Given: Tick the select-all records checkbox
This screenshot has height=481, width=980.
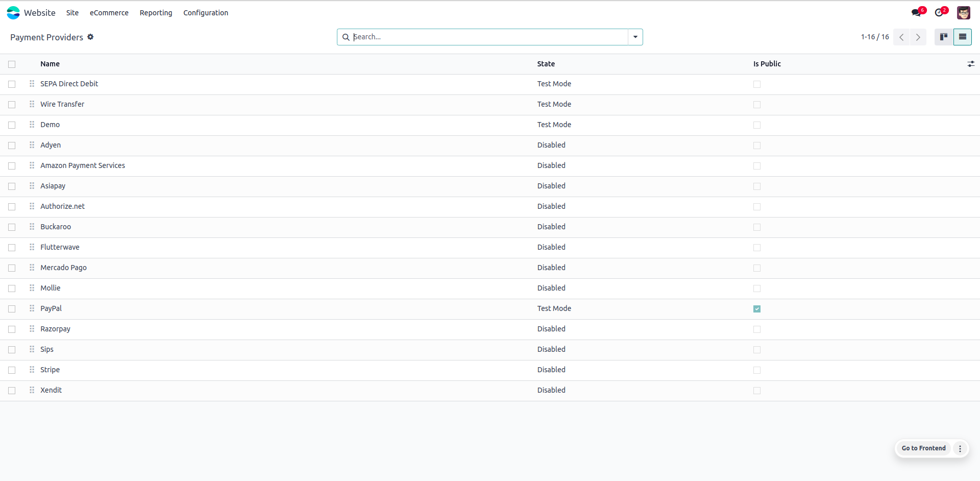Looking at the screenshot, I should [x=12, y=64].
